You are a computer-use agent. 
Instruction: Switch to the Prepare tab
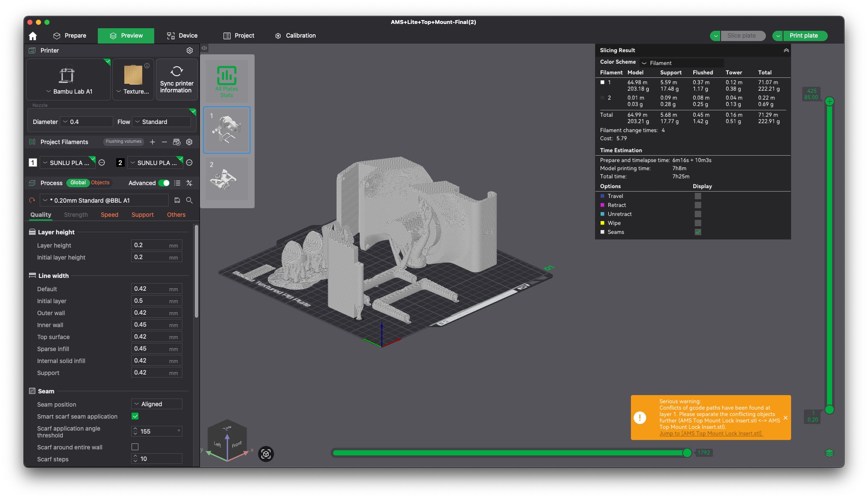[70, 36]
